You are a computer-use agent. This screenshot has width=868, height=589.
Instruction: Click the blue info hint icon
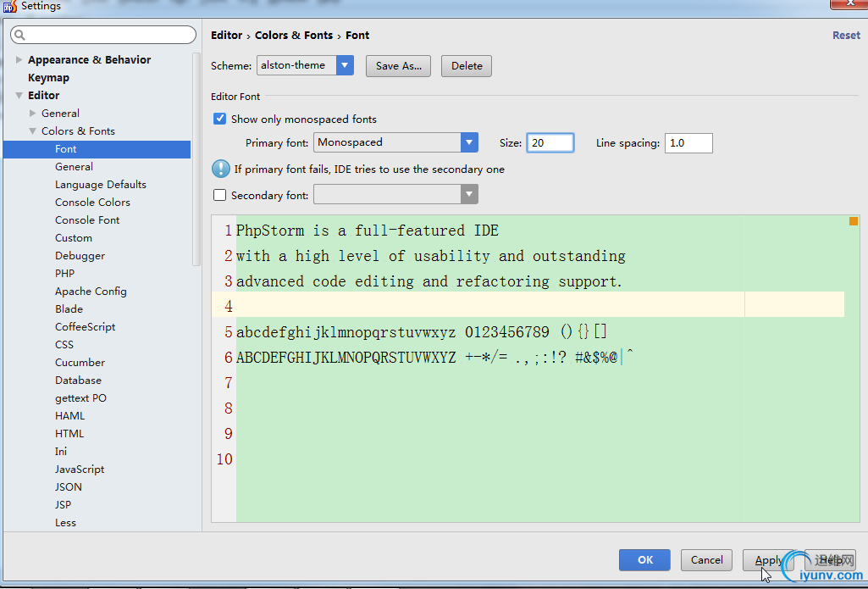tap(221, 169)
